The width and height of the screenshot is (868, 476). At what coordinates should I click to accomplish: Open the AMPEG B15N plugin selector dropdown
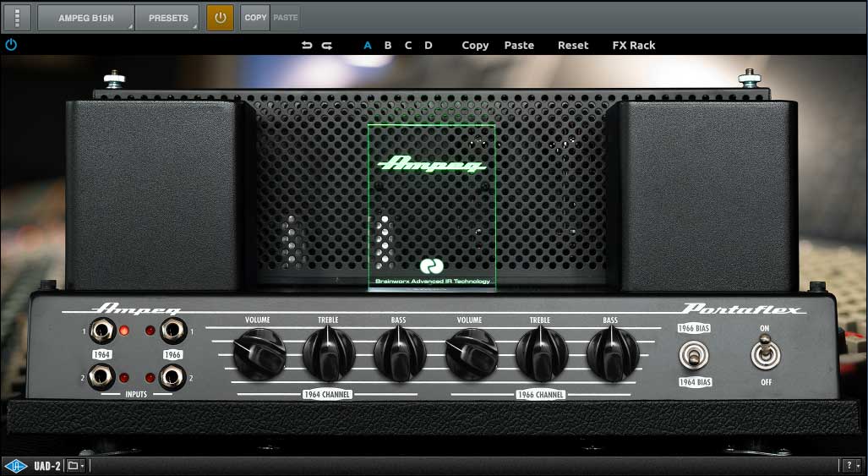click(x=86, y=18)
